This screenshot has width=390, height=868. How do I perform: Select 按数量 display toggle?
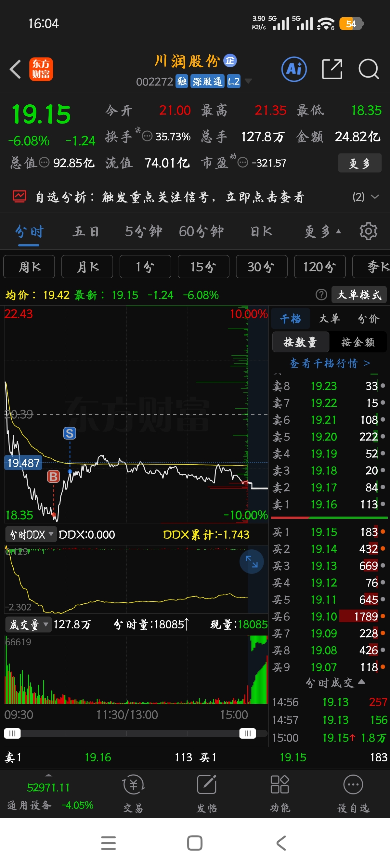[x=300, y=342]
